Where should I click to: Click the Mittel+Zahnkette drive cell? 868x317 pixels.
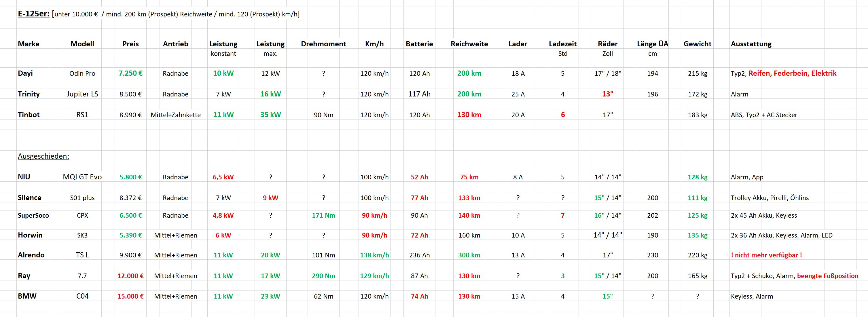(x=176, y=115)
